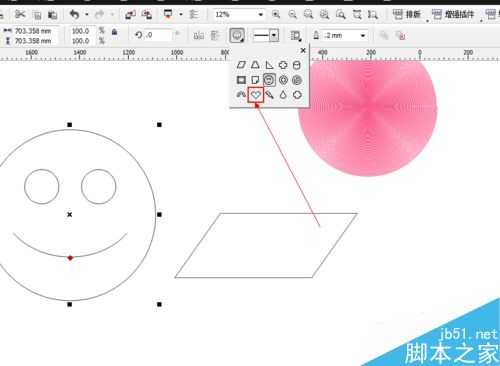Pick the cylinder can shape
The image size is (500, 366).
coord(296,65)
